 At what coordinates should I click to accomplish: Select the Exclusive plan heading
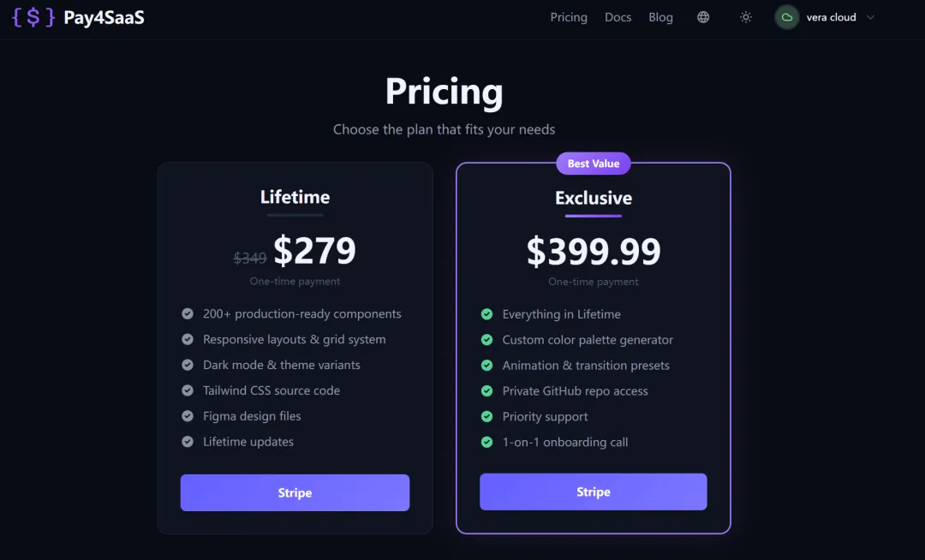pos(594,198)
